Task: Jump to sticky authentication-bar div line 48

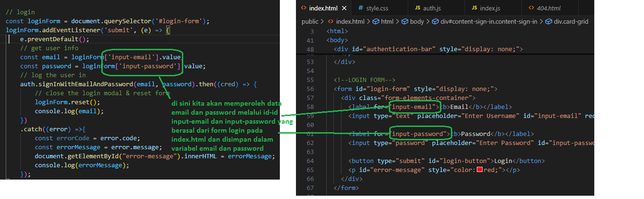Action: click(x=426, y=49)
